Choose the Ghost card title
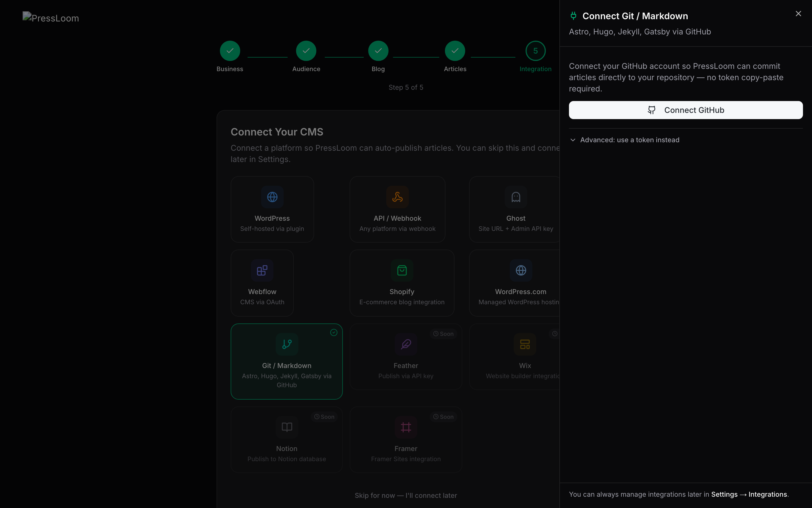812x508 pixels. 516,218
